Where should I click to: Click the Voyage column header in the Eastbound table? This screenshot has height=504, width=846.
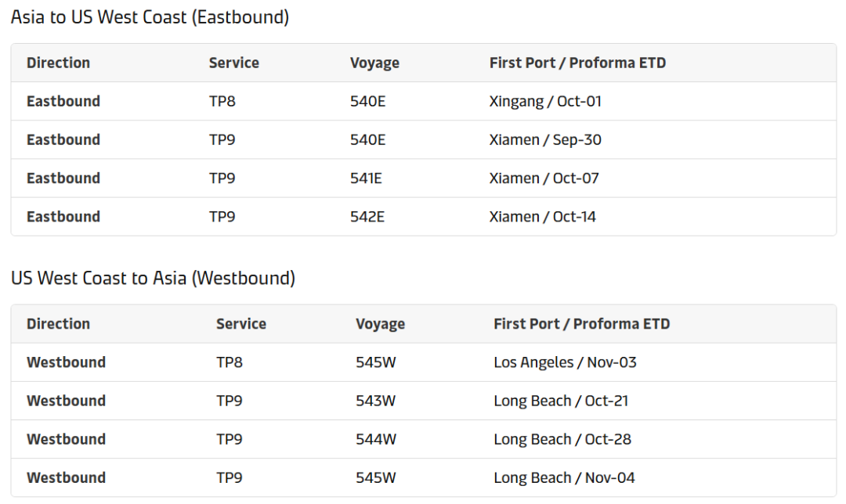click(374, 63)
